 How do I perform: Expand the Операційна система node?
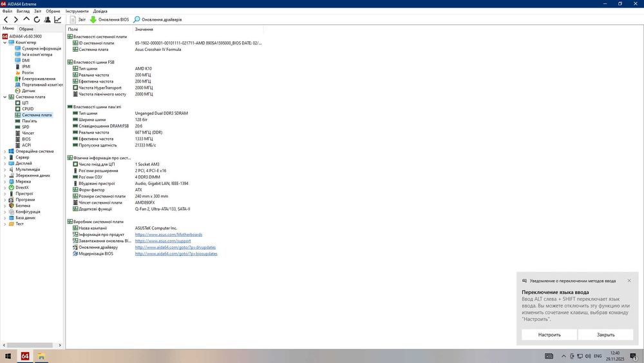(x=5, y=152)
